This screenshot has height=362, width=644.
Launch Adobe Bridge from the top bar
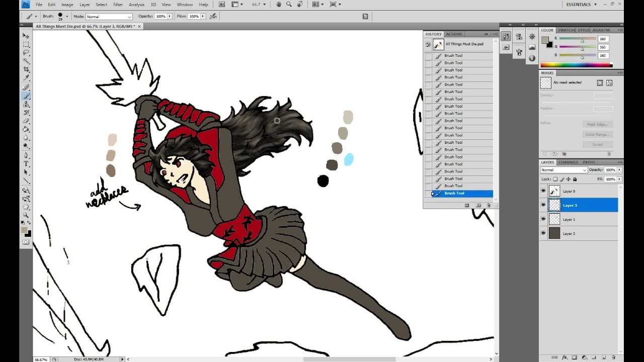tap(222, 5)
